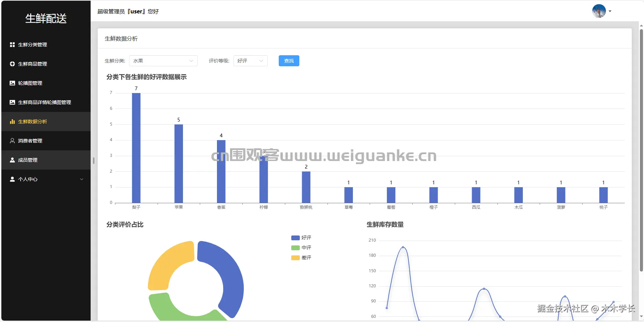The width and height of the screenshot is (644, 322).
Task: Click the user avatar in header
Action: [599, 11]
